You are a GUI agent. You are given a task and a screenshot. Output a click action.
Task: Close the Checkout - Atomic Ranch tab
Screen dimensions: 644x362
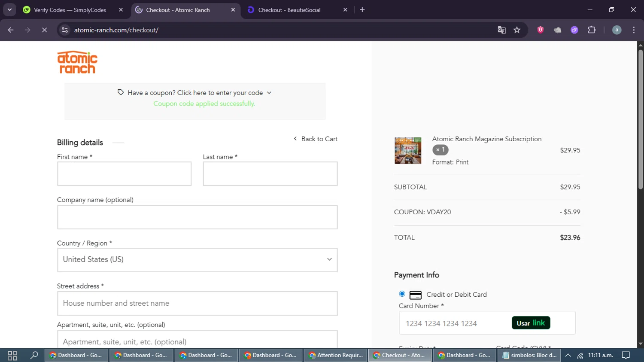pos(233,10)
